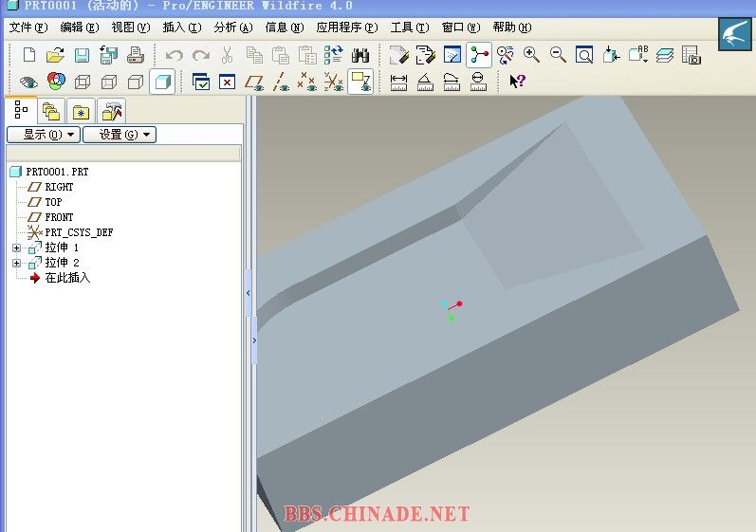Toggle Shading display mode cube
Screen dimensions: 756x532
(162, 82)
